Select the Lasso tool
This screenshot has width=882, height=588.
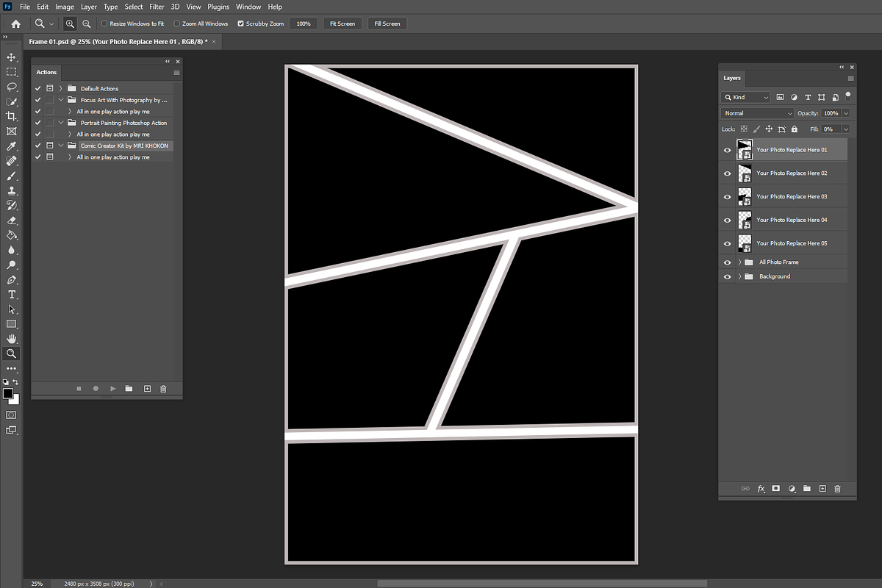(11, 87)
